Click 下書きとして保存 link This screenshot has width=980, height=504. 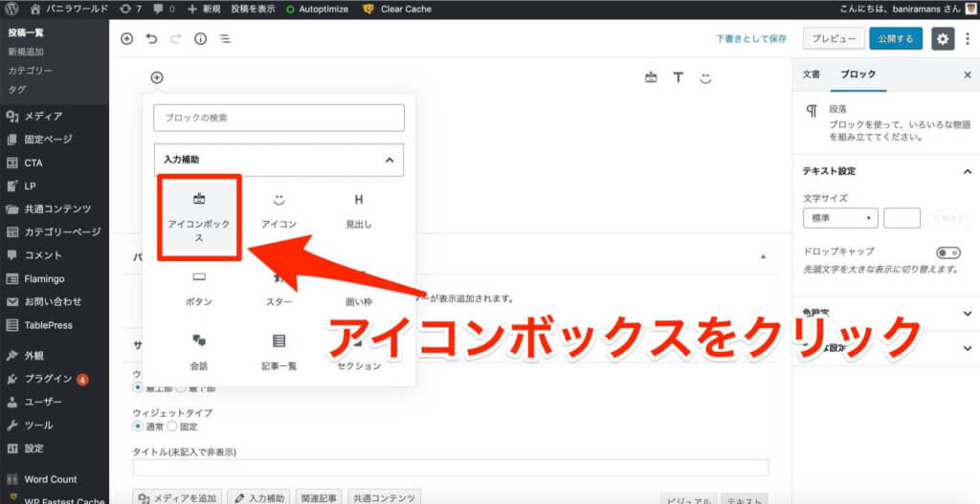tap(751, 38)
